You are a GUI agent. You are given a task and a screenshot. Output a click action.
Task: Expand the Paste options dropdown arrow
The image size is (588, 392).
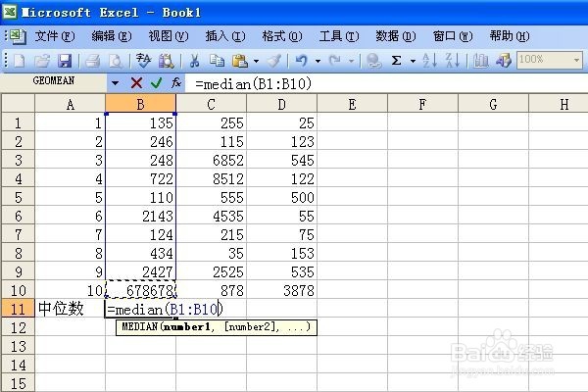coord(256,61)
